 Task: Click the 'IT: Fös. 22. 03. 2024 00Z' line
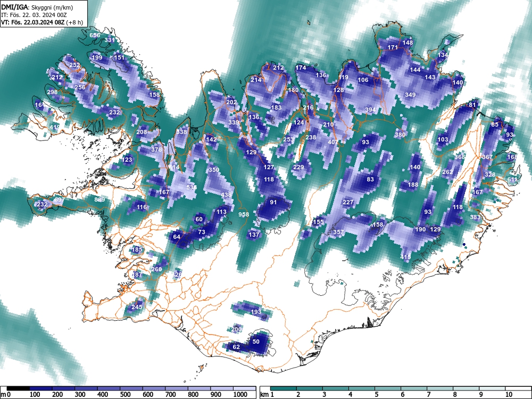[x=34, y=15]
